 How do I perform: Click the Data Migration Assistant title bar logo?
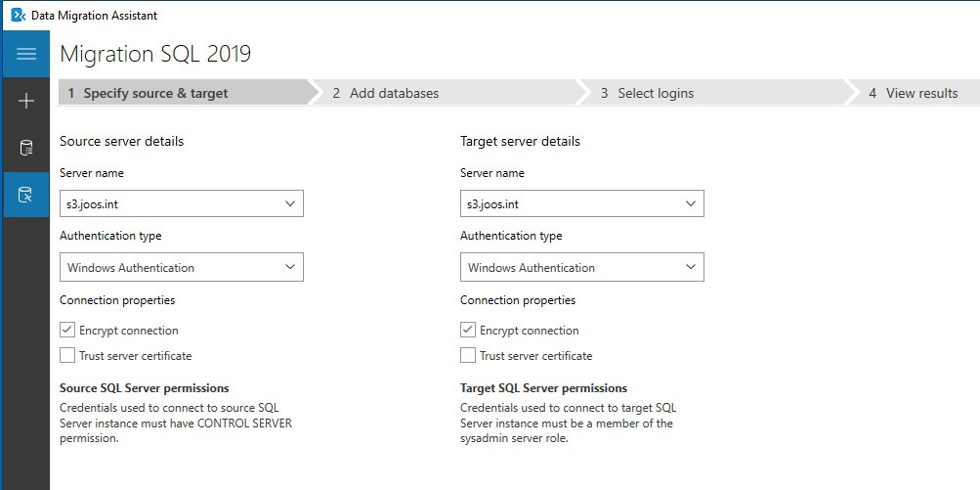(x=17, y=16)
